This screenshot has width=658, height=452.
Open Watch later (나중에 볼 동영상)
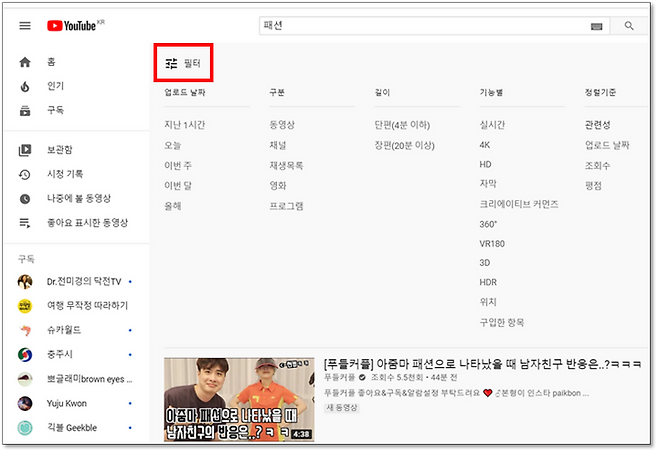tap(78, 198)
